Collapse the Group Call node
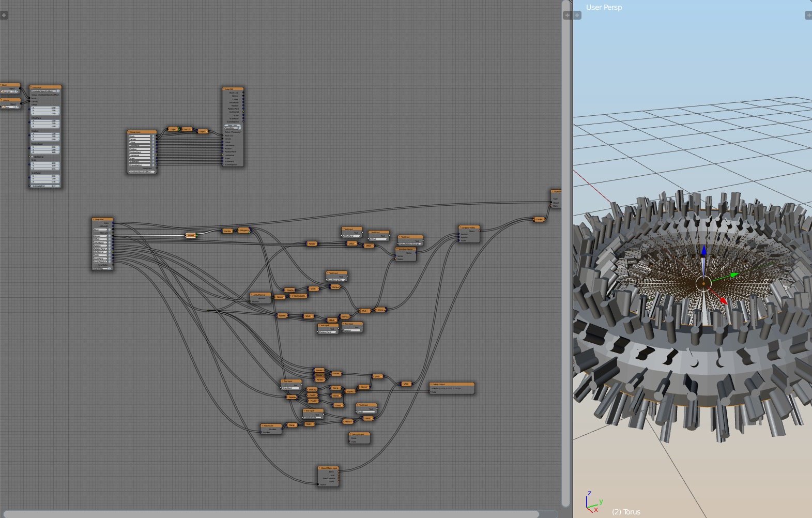Viewport: 812px width, 518px height. (x=30, y=87)
